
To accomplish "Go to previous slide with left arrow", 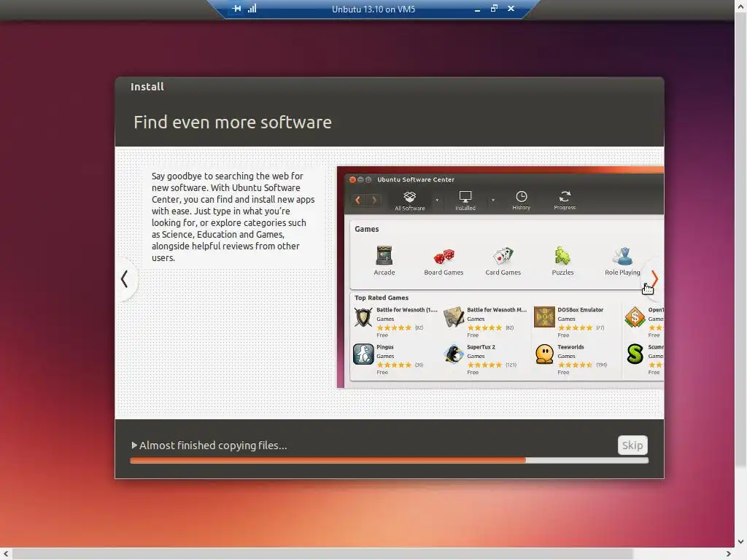I will tap(125, 279).
